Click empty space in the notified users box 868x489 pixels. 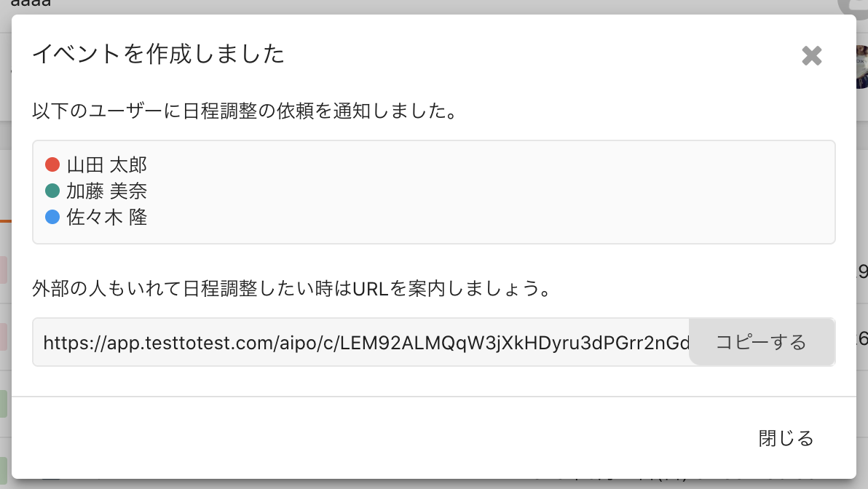[487, 192]
